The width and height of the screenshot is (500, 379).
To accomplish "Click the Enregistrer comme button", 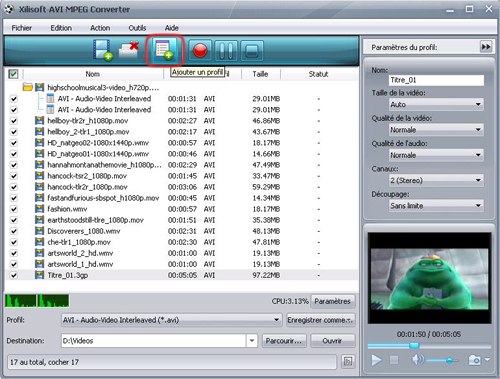I will (x=321, y=320).
